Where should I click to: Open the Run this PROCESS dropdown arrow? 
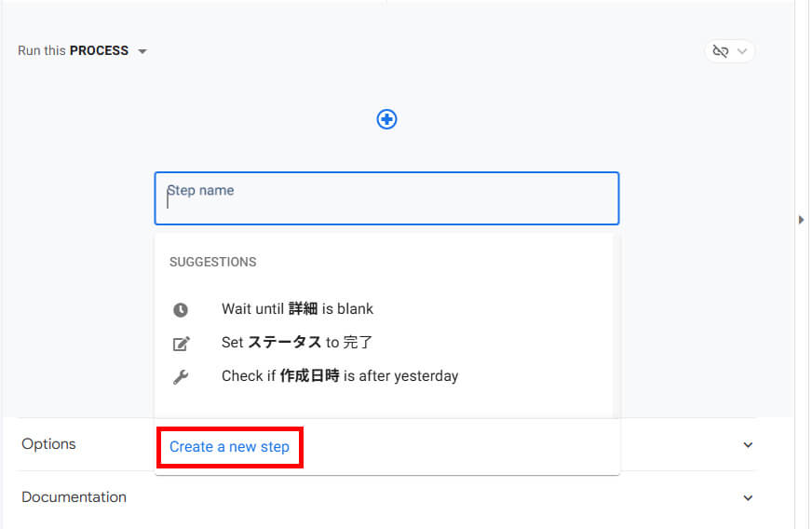click(142, 51)
